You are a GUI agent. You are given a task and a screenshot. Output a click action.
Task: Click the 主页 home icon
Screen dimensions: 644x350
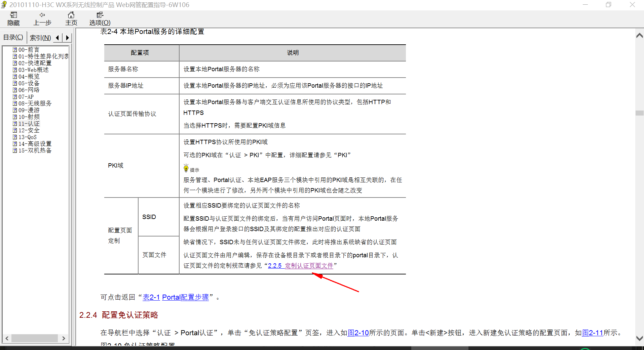[x=71, y=18]
